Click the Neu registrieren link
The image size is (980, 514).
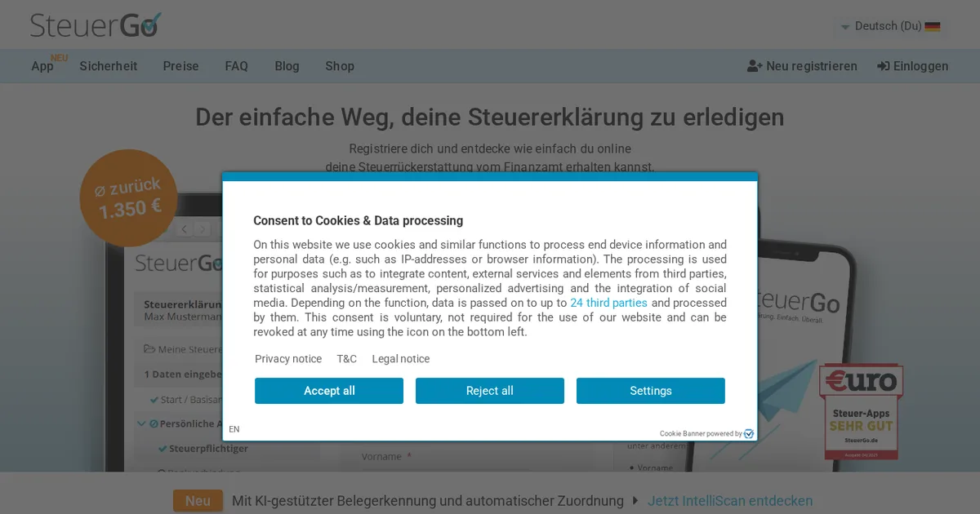click(x=802, y=66)
